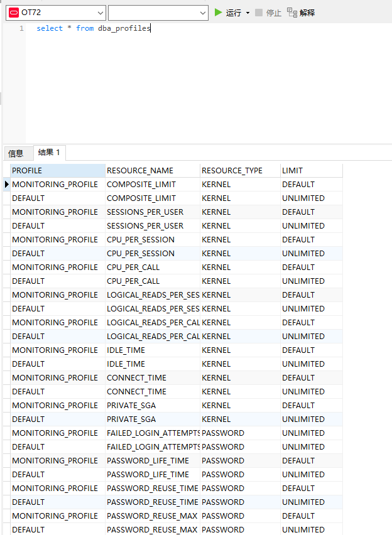
Task: Click the 解释 button label
Action: click(x=307, y=13)
